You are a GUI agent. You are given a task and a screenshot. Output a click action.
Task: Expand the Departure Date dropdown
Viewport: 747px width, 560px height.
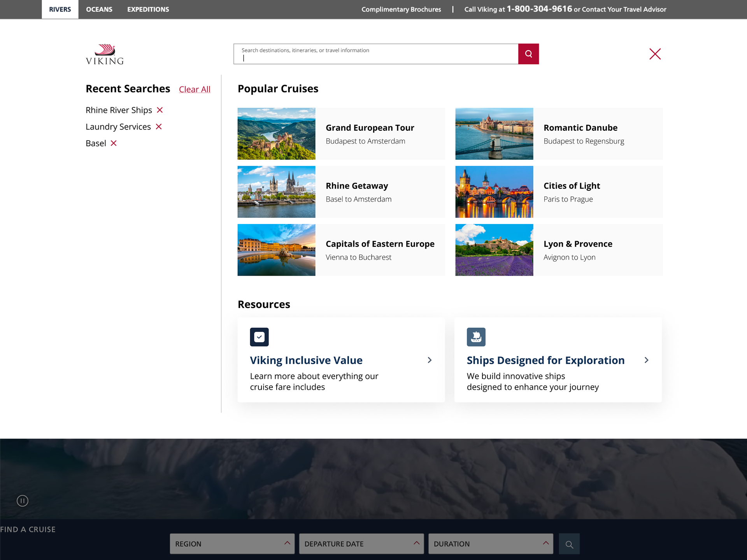[x=361, y=544]
